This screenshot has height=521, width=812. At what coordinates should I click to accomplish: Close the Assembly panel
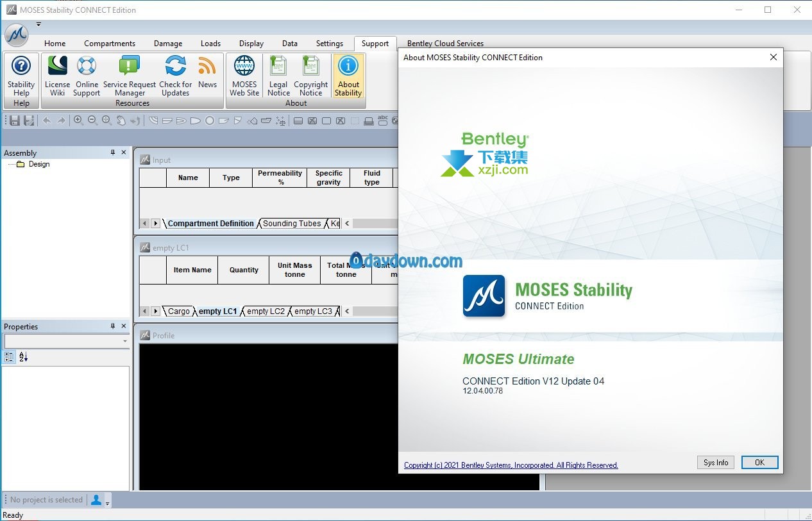click(x=124, y=153)
